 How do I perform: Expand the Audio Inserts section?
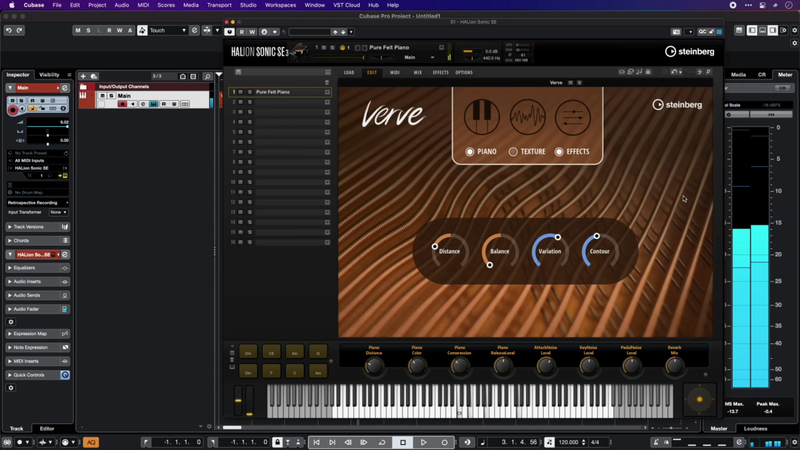36,282
